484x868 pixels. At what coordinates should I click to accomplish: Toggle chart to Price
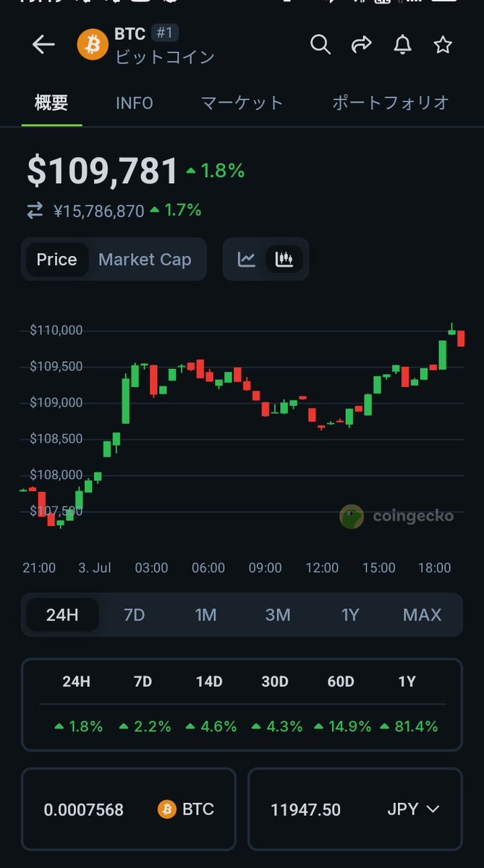pyautogui.click(x=57, y=260)
